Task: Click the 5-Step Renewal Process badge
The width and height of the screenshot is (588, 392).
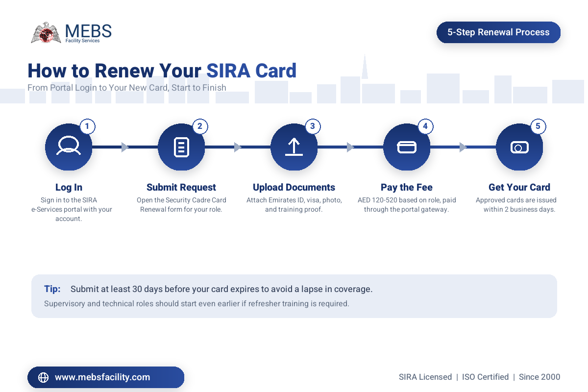Action: (498, 32)
